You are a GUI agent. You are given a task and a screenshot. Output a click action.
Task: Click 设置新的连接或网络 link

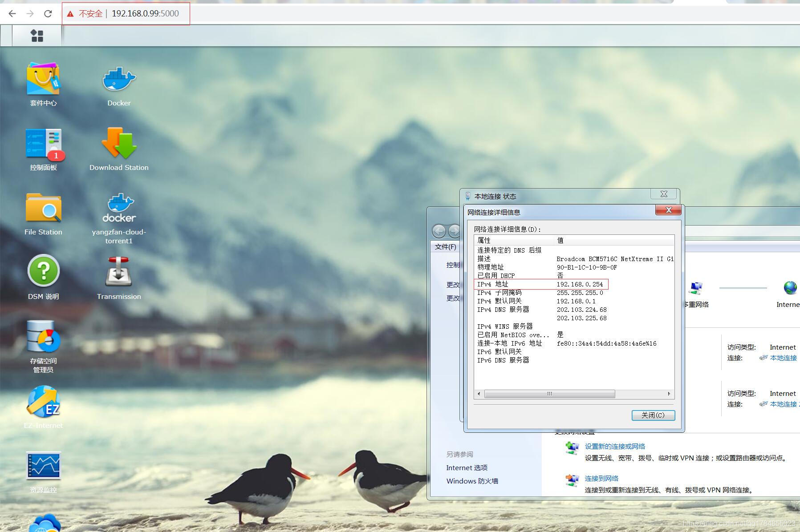615,447
